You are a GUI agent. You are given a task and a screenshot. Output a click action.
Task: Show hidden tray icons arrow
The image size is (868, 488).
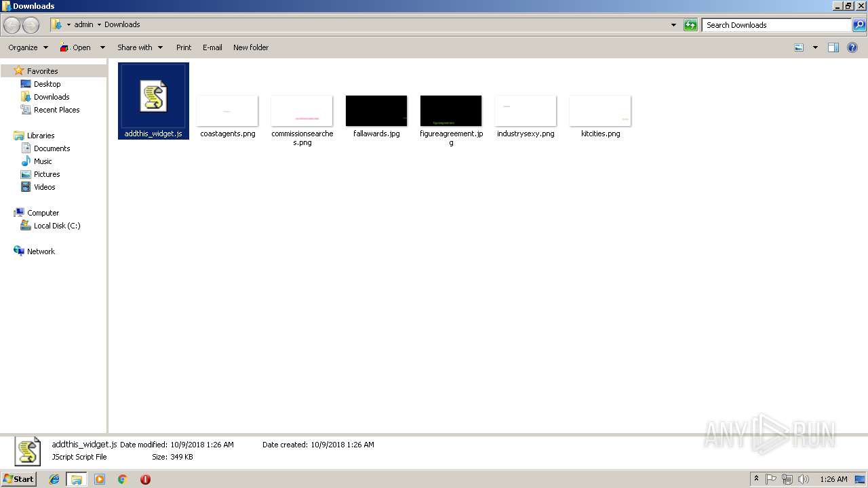coord(757,479)
